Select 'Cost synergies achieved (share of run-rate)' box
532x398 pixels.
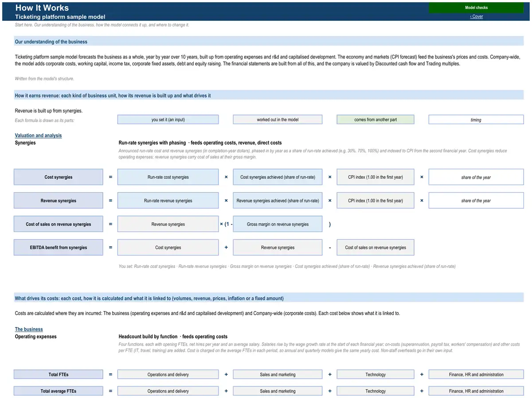278,177
